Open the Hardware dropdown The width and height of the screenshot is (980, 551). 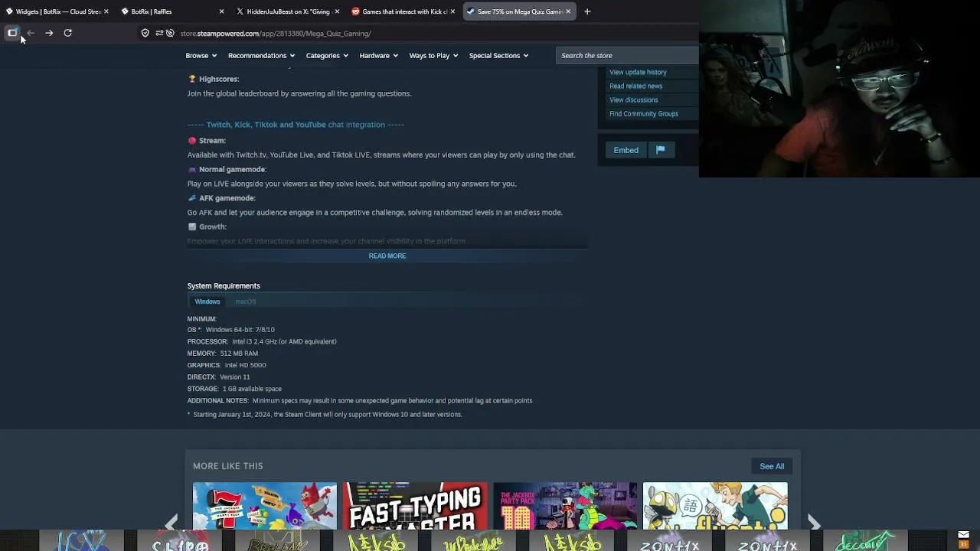(x=378, y=55)
